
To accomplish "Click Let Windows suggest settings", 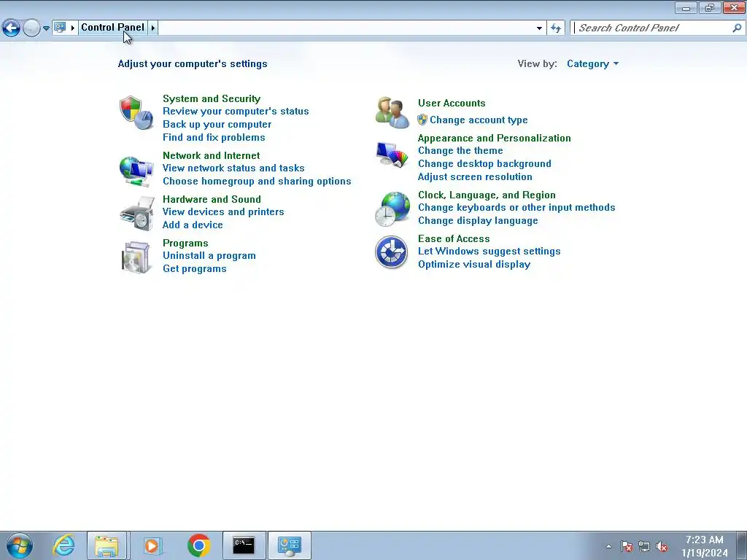I will coord(489,251).
